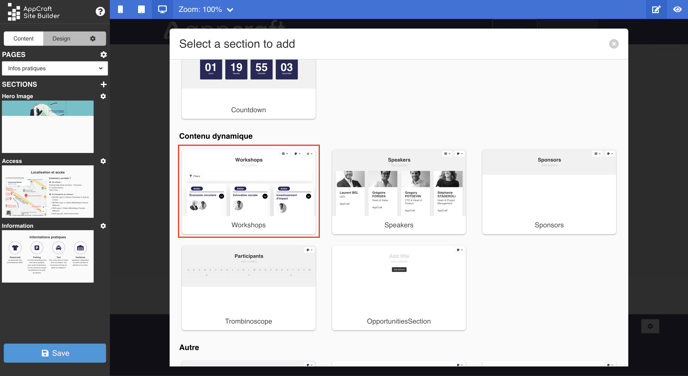Image resolution: width=688 pixels, height=376 pixels.
Task: Open Hero Image section gear settings
Action: pos(103,96)
